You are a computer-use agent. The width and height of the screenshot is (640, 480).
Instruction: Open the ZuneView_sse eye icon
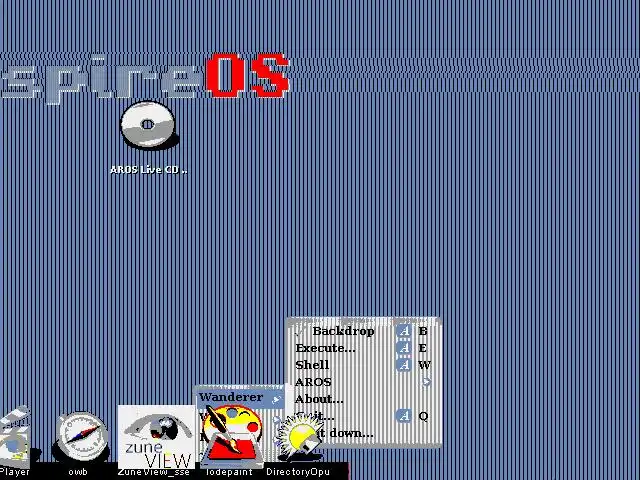[156, 437]
